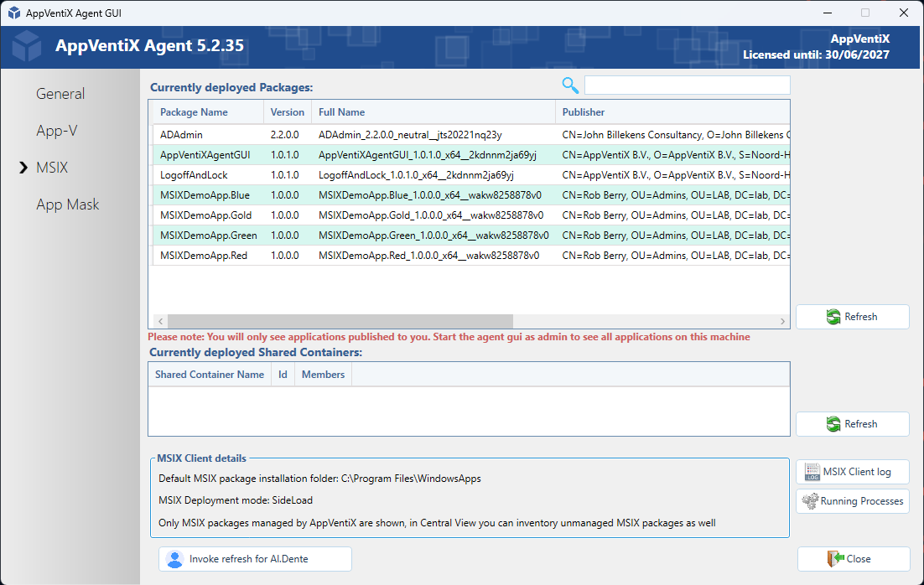Click the MSIX Deployment mode: SideLoad text
The image size is (924, 585).
pos(236,500)
